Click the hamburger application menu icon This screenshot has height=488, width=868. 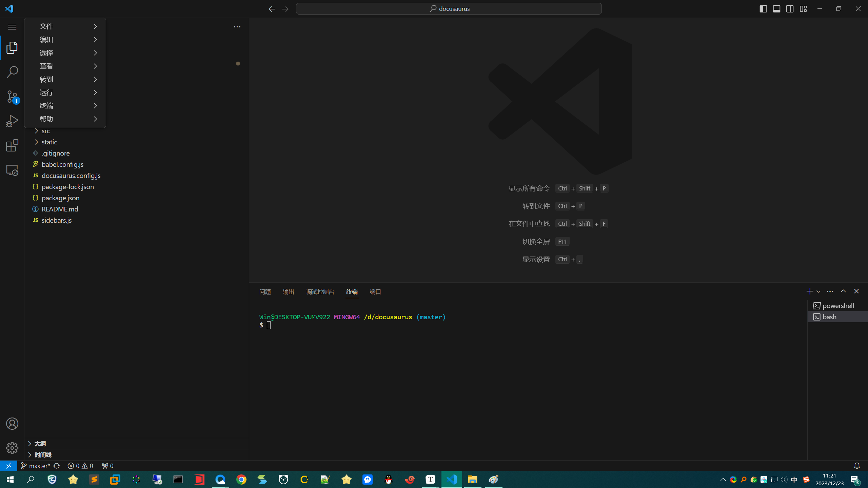click(12, 27)
